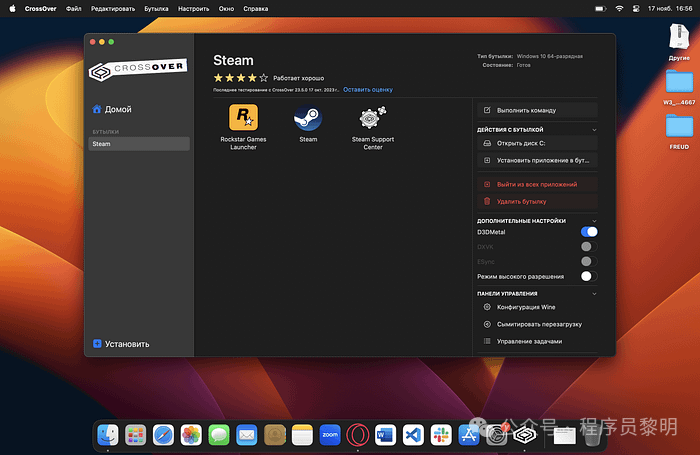Click the battery status icon
The width and height of the screenshot is (700, 455).
tap(600, 8)
